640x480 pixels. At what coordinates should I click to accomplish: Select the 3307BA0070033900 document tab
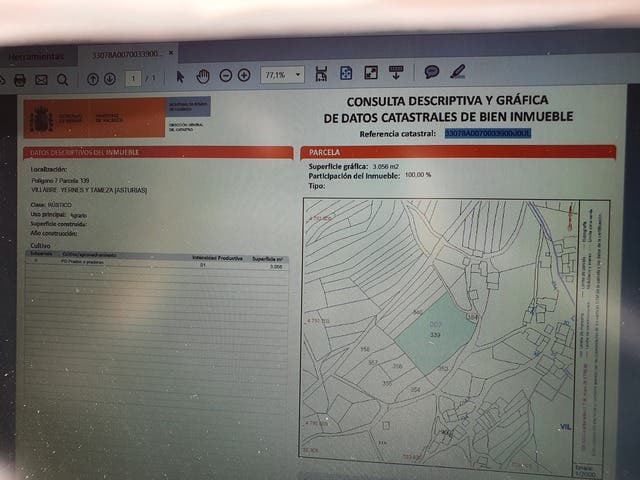125,54
